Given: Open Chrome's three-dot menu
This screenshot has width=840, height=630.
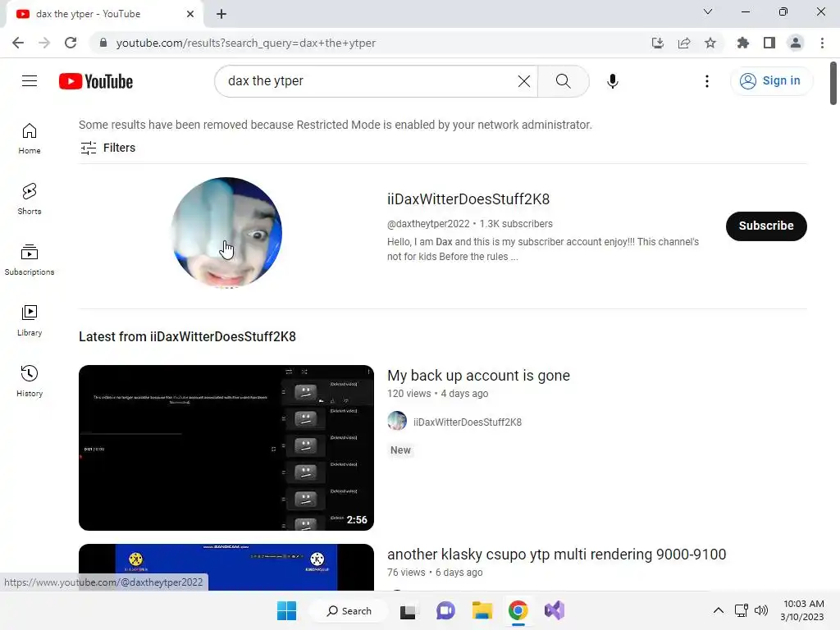Looking at the screenshot, I should pyautogui.click(x=822, y=43).
